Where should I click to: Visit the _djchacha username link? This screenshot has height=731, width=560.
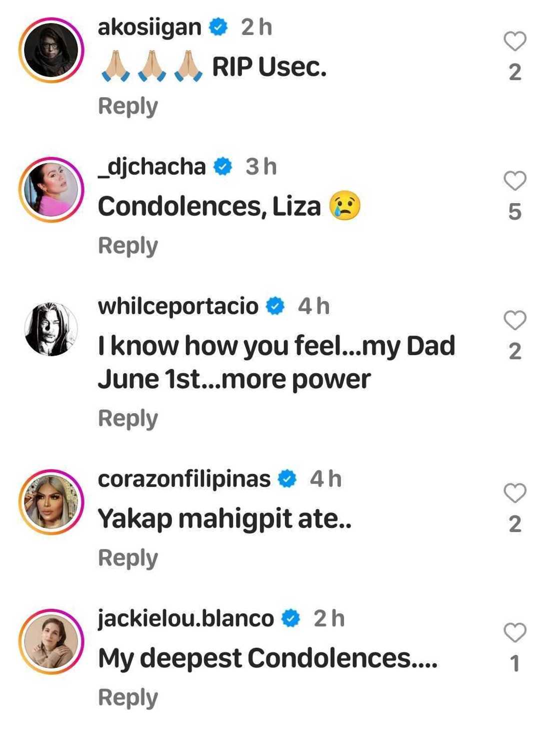click(x=151, y=167)
